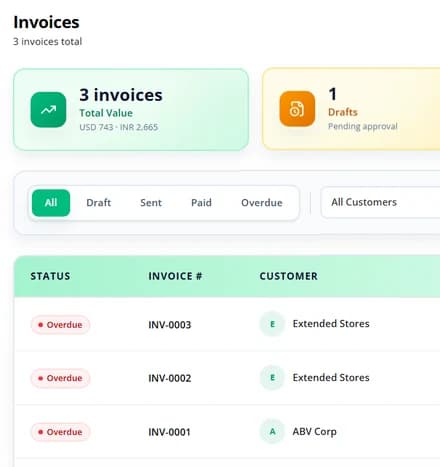Screen dimensions: 440x467
Task: Click the Overdue badge for INV-0002
Action: click(x=60, y=378)
